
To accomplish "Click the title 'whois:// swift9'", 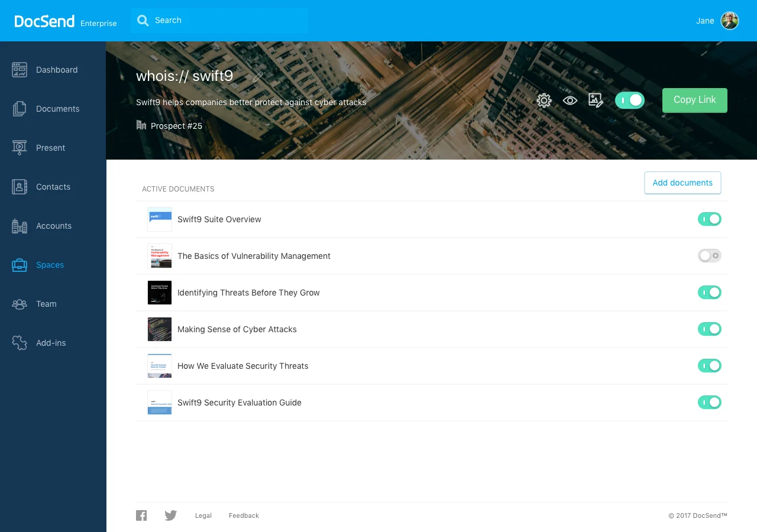I will (x=185, y=76).
